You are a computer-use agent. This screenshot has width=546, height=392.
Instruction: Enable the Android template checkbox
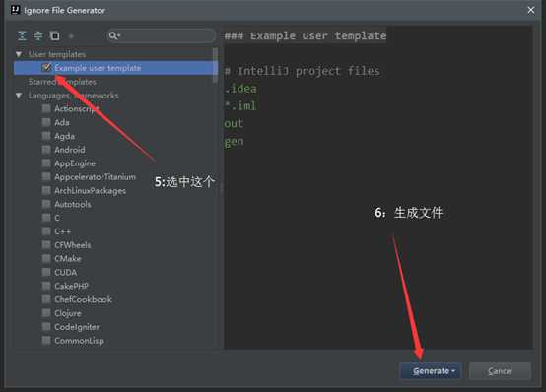click(46, 150)
